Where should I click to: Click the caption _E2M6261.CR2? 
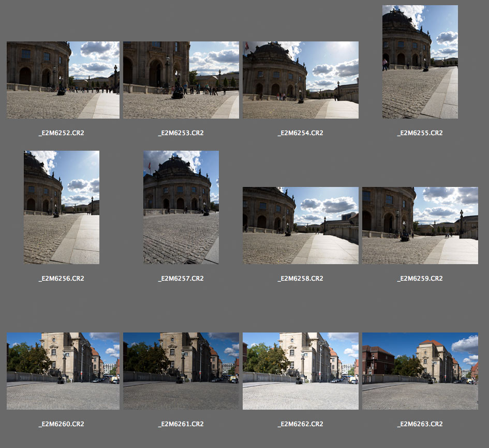[181, 424]
